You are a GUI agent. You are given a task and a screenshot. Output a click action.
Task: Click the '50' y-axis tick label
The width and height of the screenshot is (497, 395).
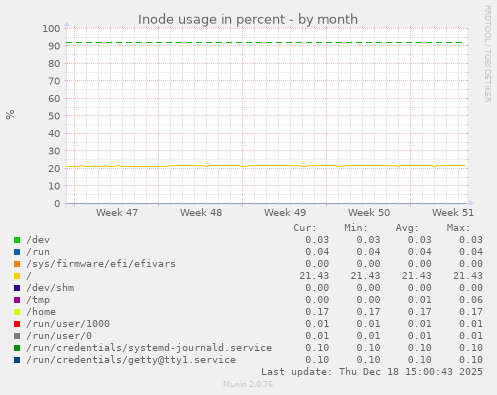point(54,116)
